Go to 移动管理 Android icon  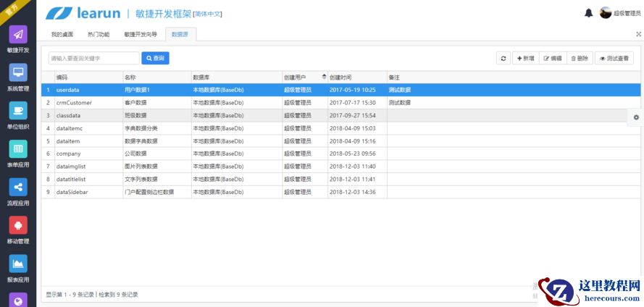18,225
